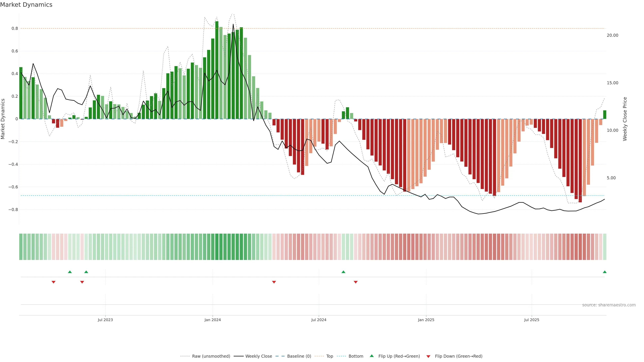Click the Flip Down legend triangle icon
The width and height of the screenshot is (644, 362).
[x=428, y=356]
